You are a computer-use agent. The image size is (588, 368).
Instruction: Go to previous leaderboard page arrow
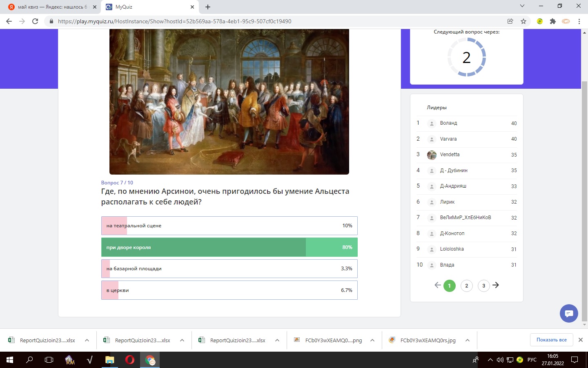click(437, 285)
